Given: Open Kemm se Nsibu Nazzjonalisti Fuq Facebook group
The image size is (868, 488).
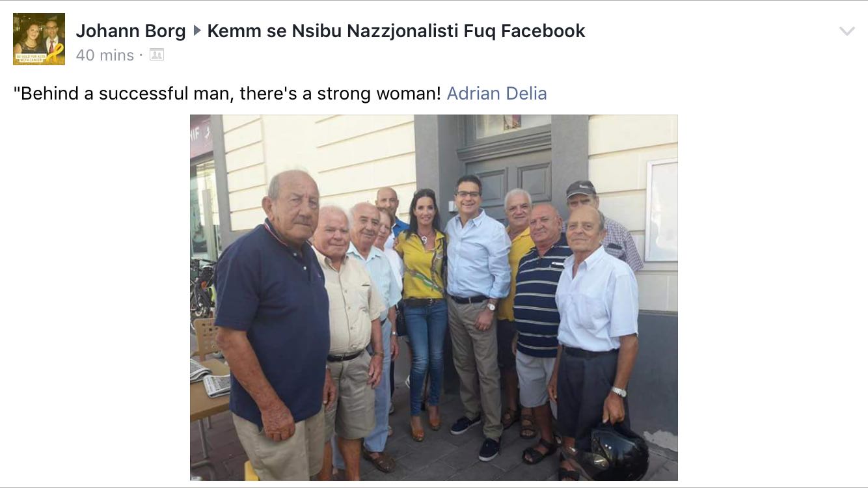Looking at the screenshot, I should (x=396, y=31).
